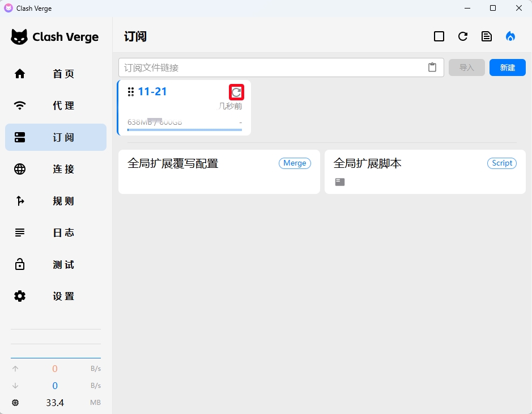Open the 测试 test page

tap(56, 264)
